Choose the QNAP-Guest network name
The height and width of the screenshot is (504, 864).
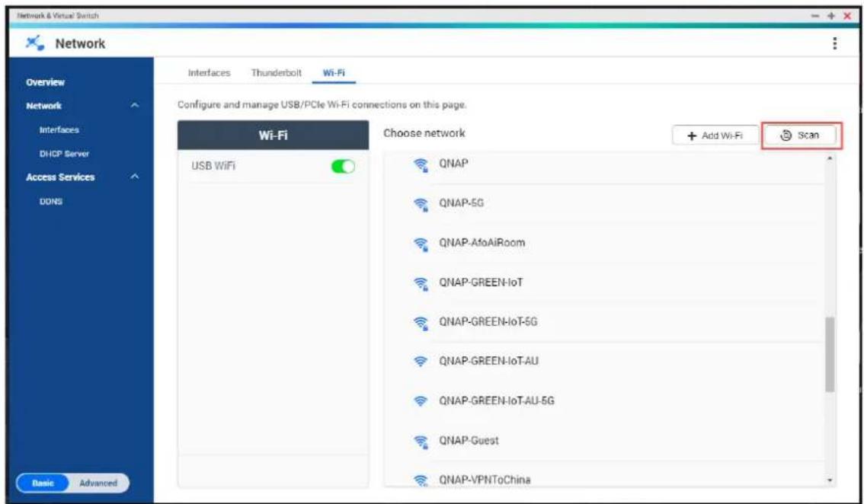(469, 440)
